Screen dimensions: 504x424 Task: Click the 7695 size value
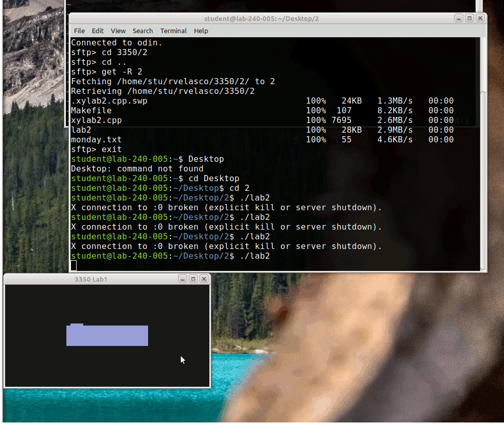[x=341, y=120]
